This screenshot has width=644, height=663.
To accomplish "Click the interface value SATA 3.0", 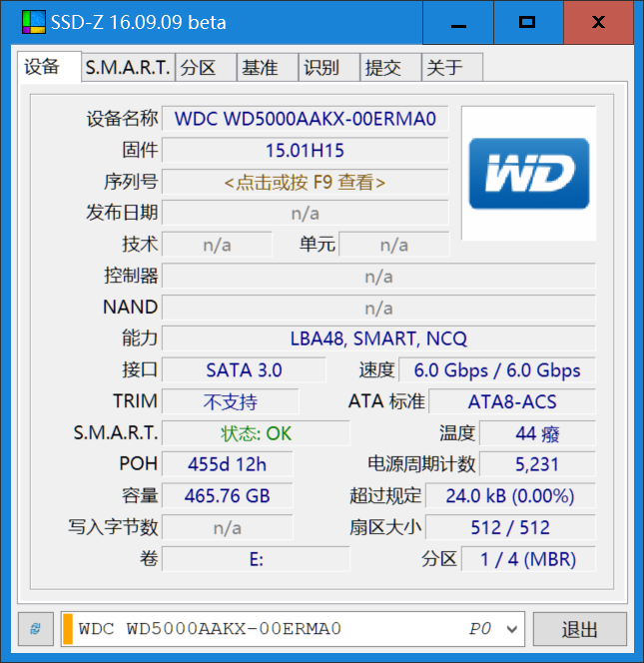I will (x=244, y=370).
